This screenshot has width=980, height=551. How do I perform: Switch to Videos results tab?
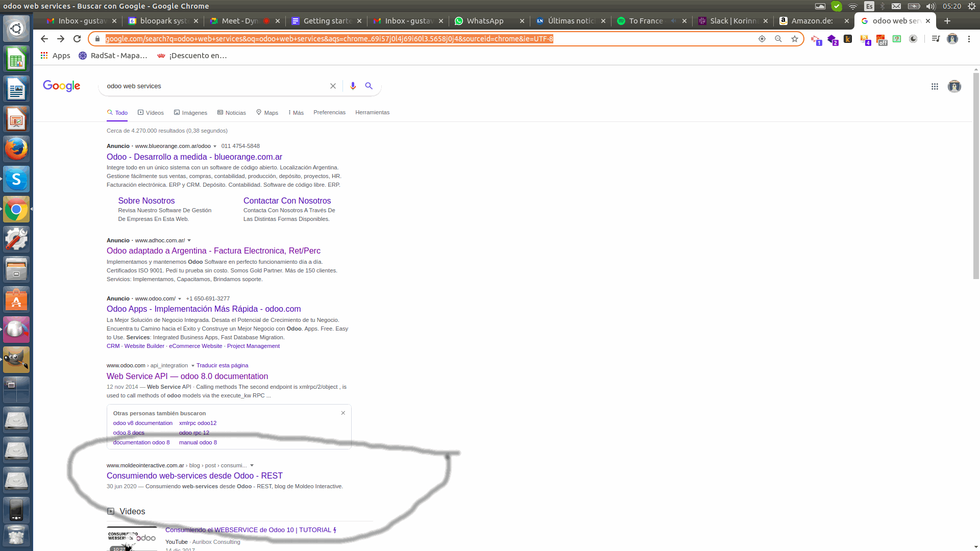click(x=151, y=113)
